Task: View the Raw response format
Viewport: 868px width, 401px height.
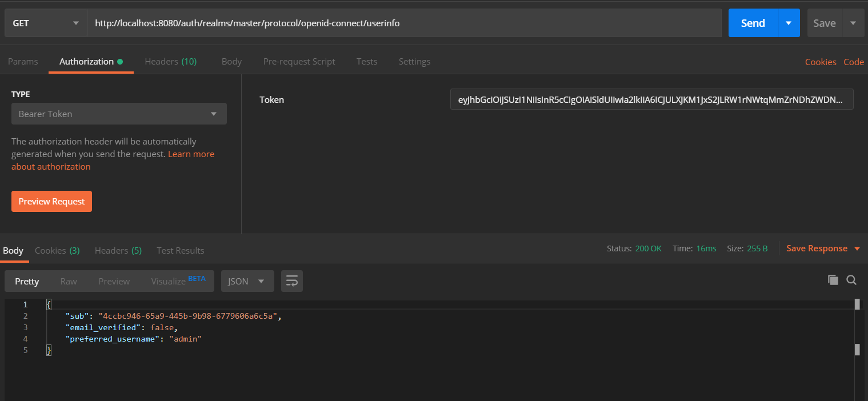Action: pyautogui.click(x=68, y=280)
